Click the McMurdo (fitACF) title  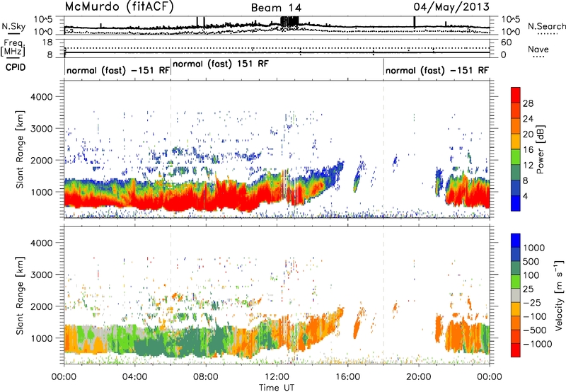(x=119, y=7)
